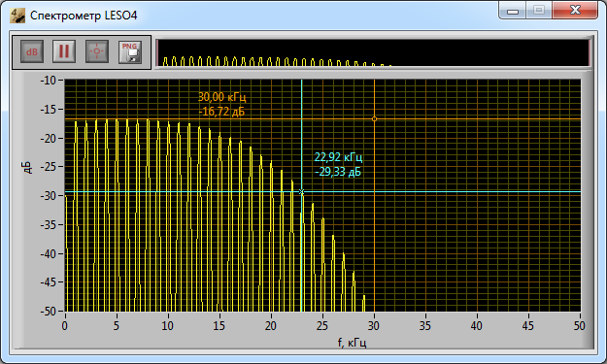
Task: Click the f, кГц axis title
Action: [x=352, y=343]
